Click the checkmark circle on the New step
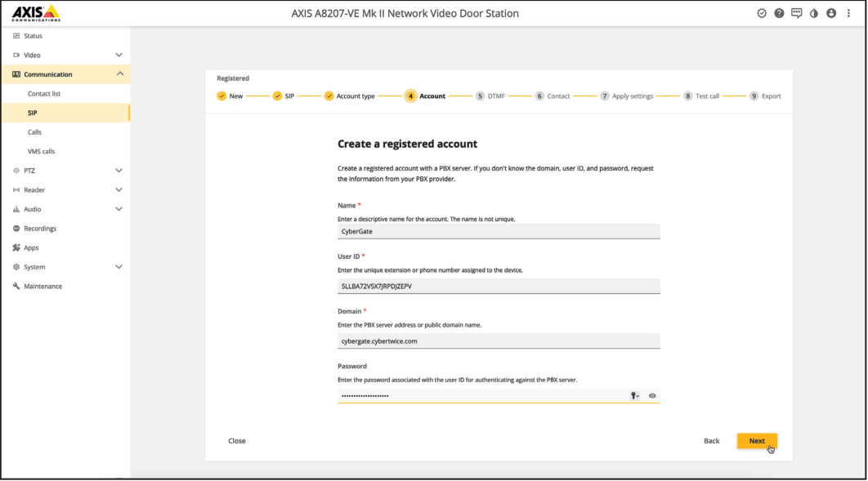The image size is (868, 481). (223, 96)
